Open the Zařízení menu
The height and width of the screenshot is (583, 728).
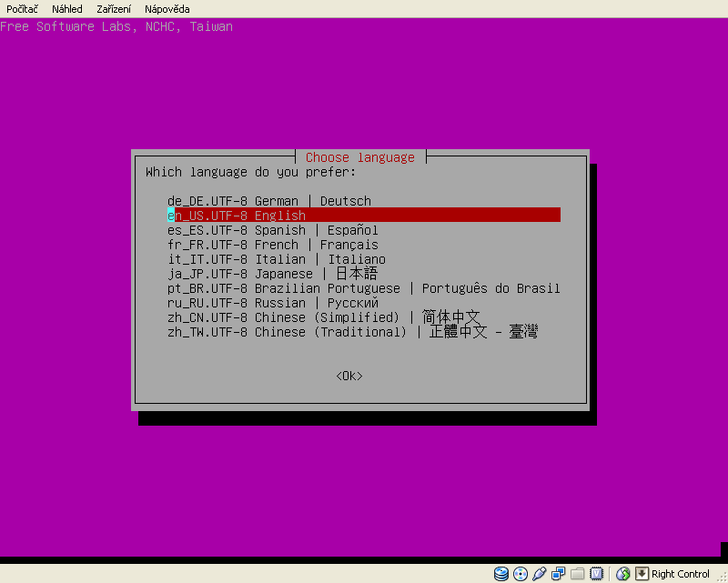[x=114, y=9]
